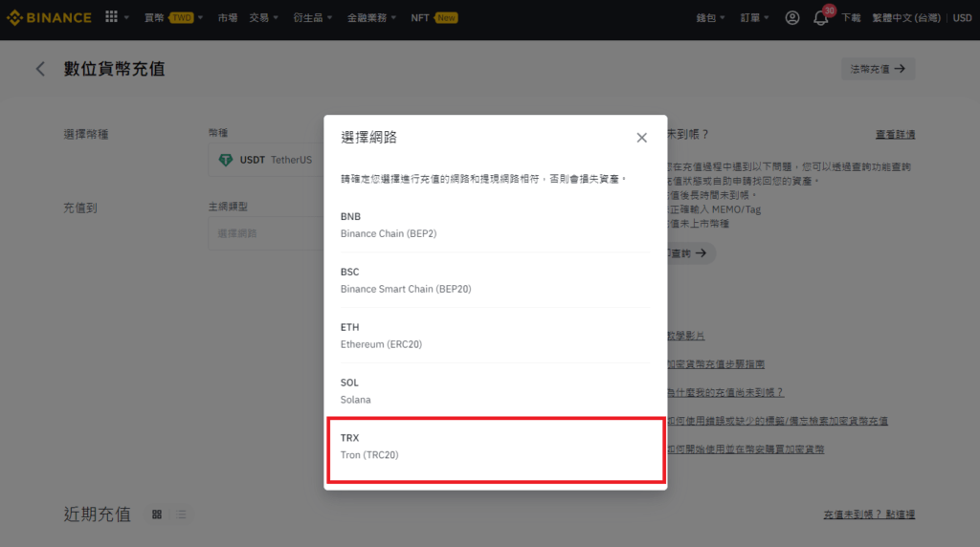
Task: Click the New badge beside NFT
Action: 446,17
